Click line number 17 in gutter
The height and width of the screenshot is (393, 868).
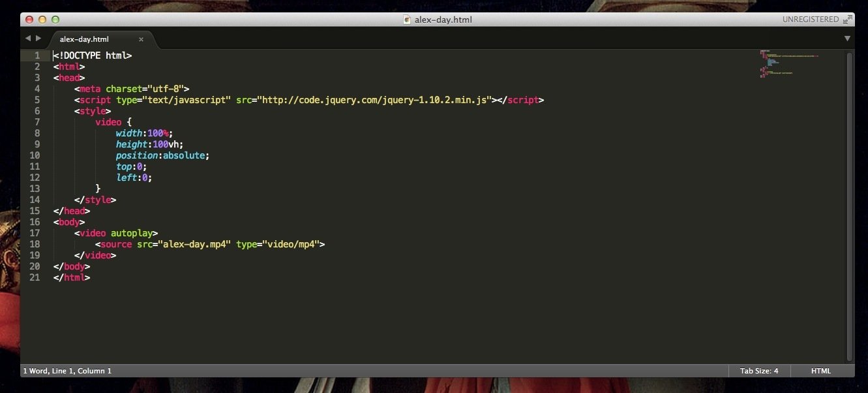(35, 233)
